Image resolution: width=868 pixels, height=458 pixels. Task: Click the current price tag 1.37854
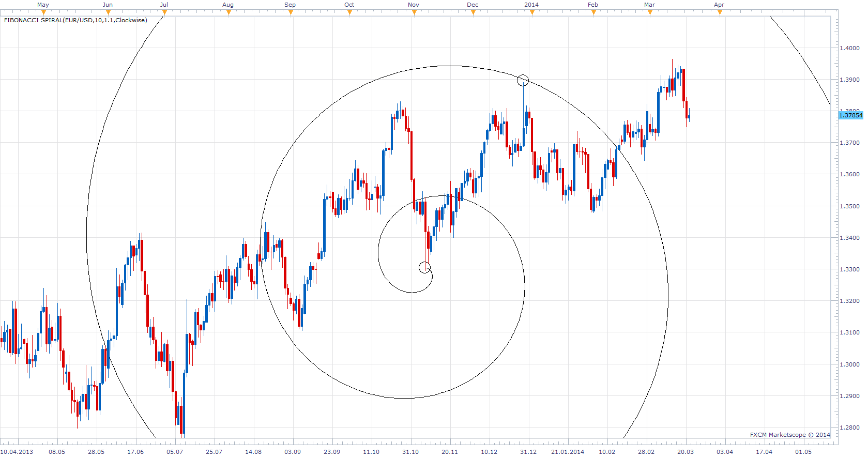(x=850, y=115)
